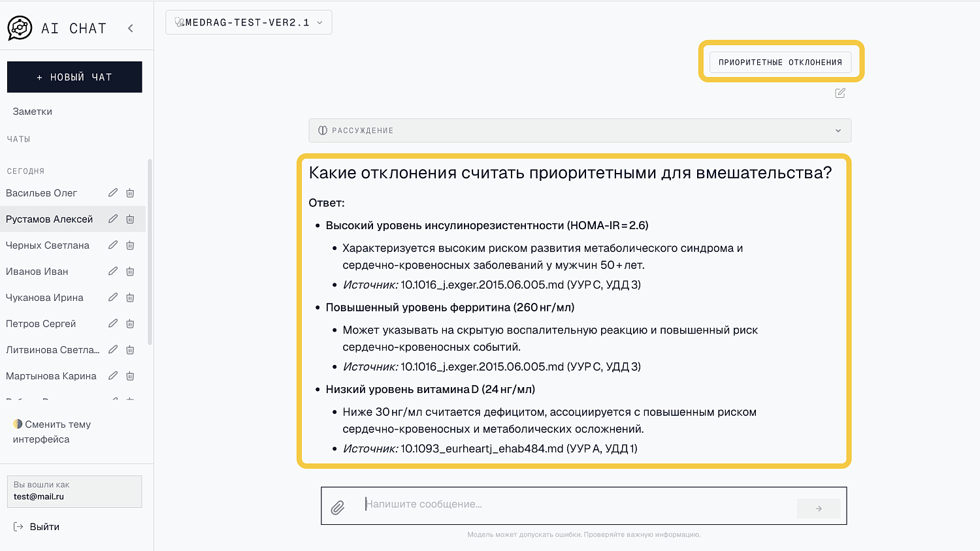Edit the Мартынова Карина chat name
This screenshot has height=551, width=980.
point(113,375)
